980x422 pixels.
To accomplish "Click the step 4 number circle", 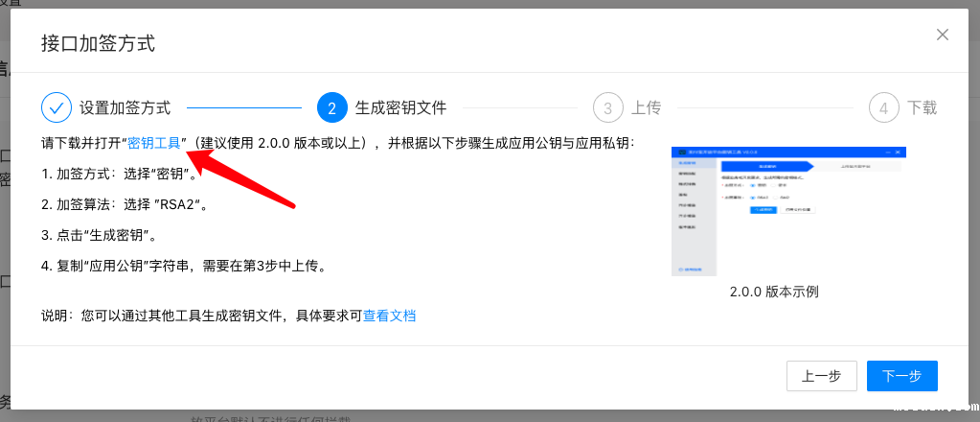I will point(883,107).
